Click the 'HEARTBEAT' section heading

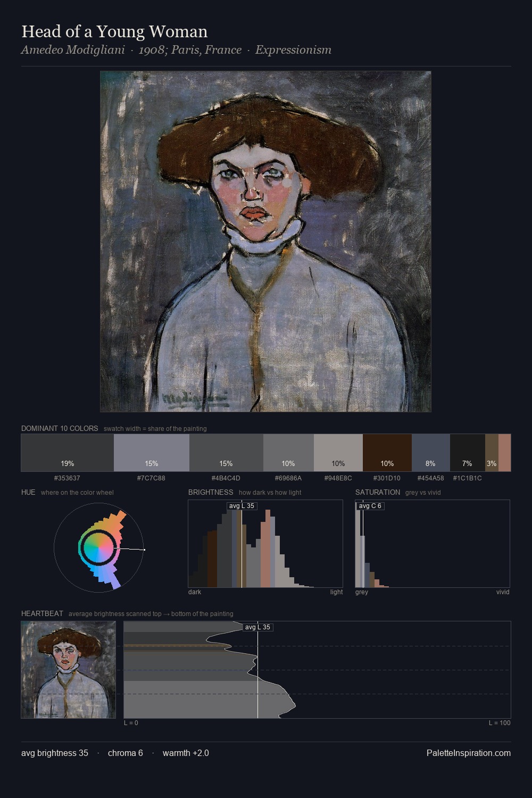click(42, 613)
